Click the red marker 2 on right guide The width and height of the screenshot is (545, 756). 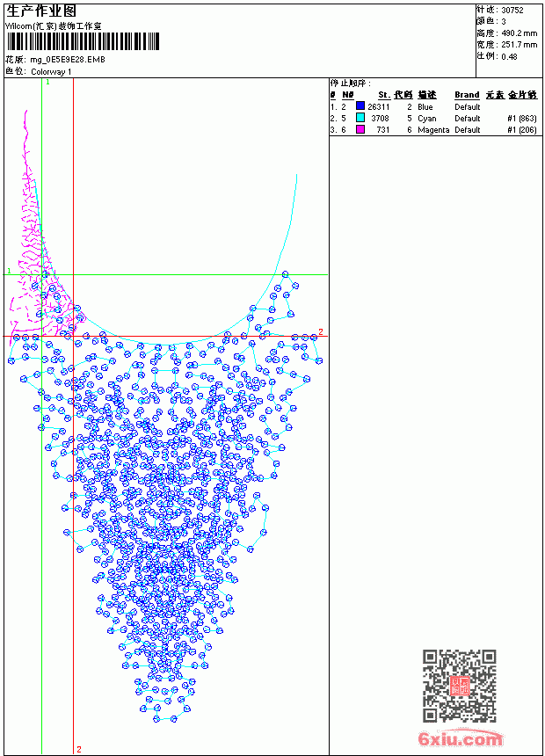click(x=321, y=331)
